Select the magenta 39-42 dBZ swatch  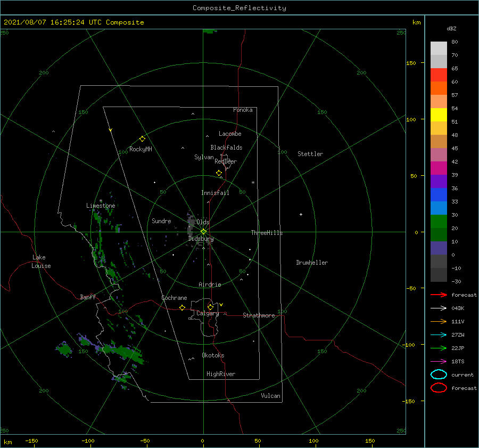439,168
